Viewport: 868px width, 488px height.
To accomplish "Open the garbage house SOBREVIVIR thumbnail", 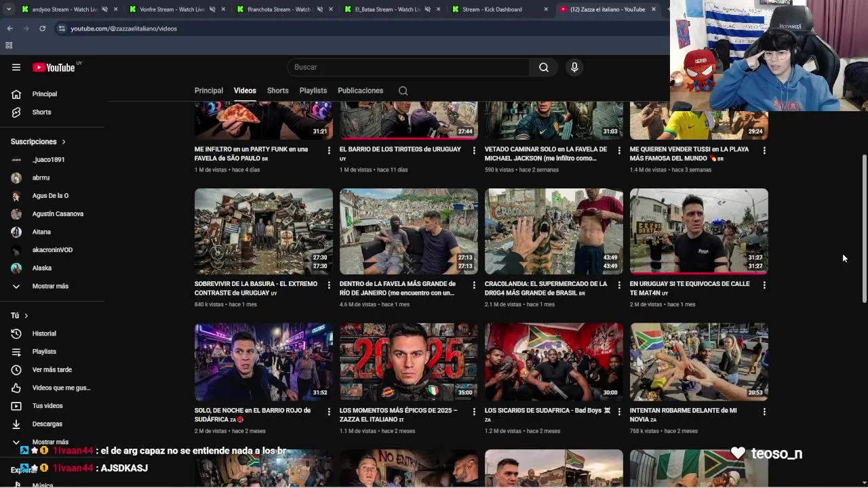I will pos(264,231).
